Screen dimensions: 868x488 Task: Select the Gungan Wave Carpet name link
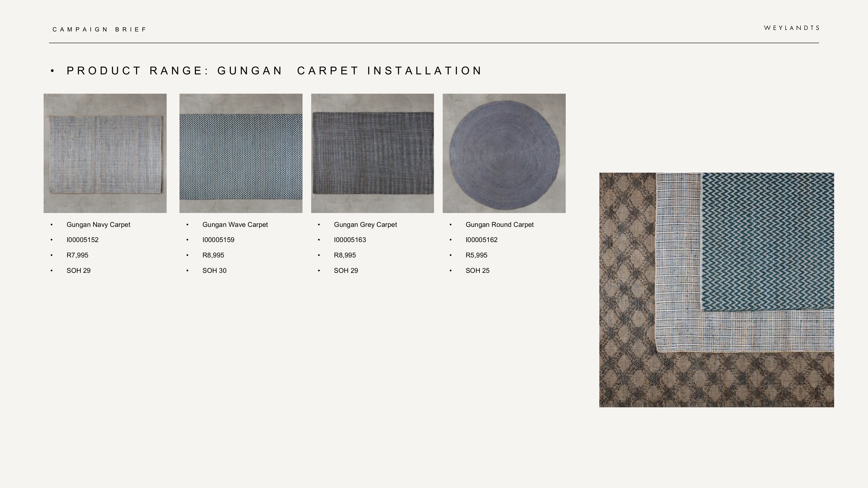coord(235,225)
